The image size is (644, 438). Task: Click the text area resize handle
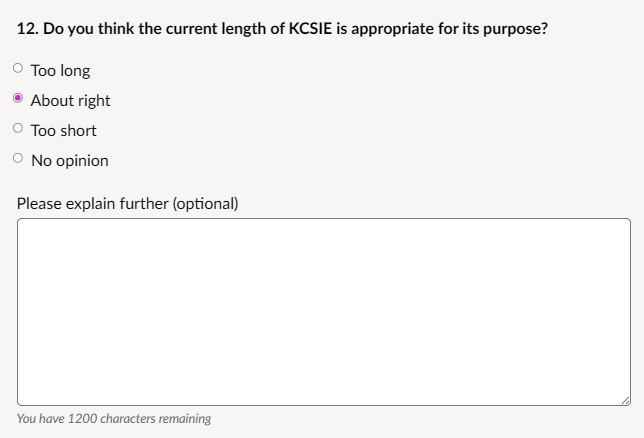click(x=625, y=400)
